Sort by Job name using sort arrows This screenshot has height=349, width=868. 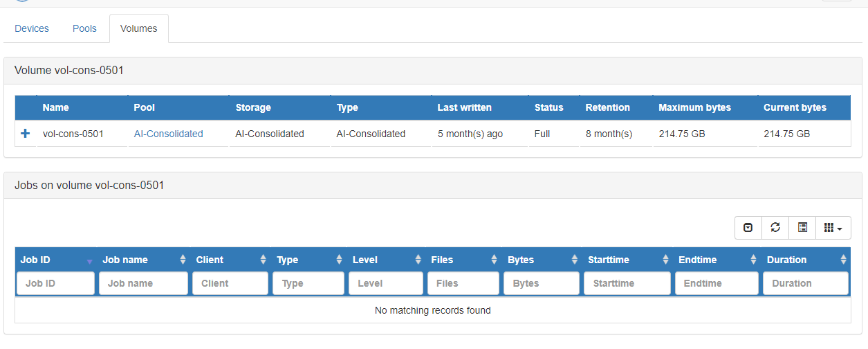pyautogui.click(x=183, y=260)
